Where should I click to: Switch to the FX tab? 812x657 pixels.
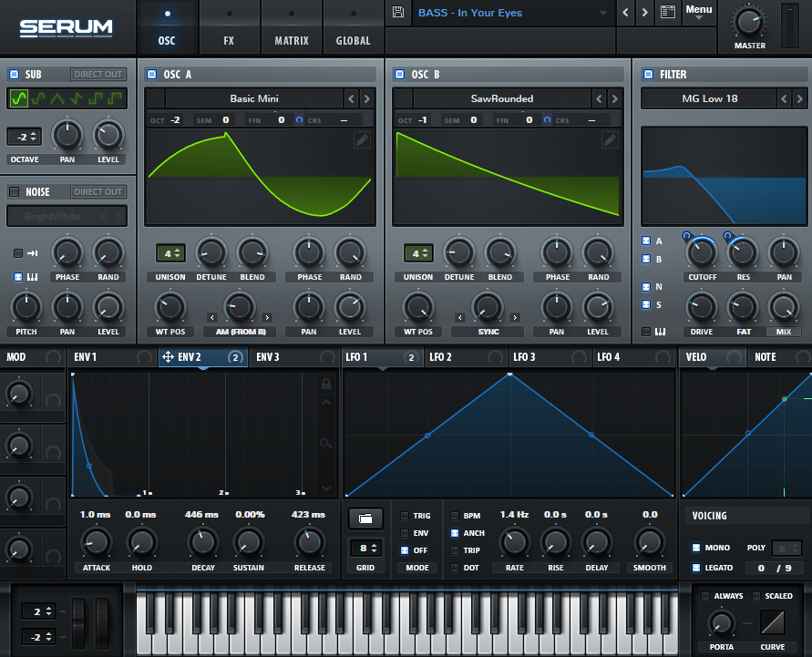[229, 27]
